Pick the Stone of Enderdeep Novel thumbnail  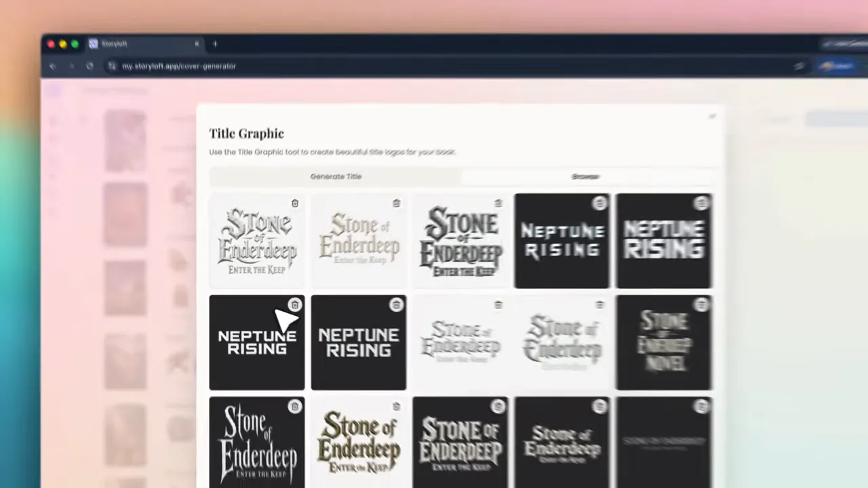664,342
